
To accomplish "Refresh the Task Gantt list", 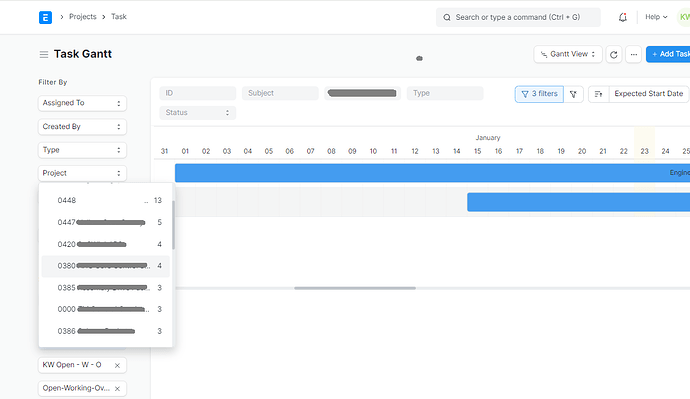I will click(x=613, y=55).
